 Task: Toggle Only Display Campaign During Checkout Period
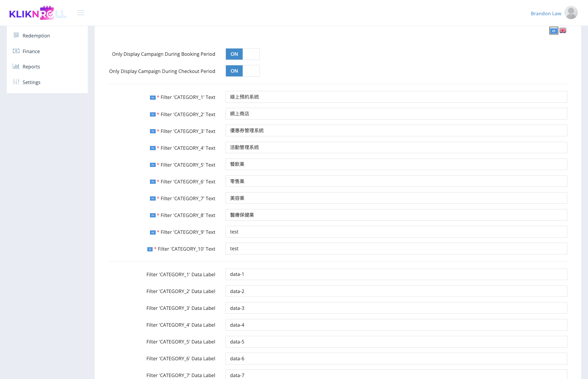[243, 71]
